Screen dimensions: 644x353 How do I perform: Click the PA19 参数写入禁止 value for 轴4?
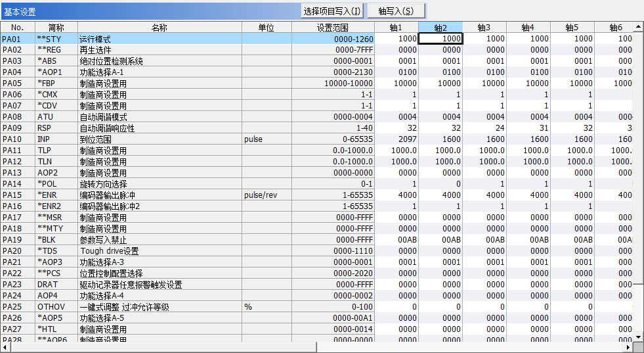(x=528, y=240)
